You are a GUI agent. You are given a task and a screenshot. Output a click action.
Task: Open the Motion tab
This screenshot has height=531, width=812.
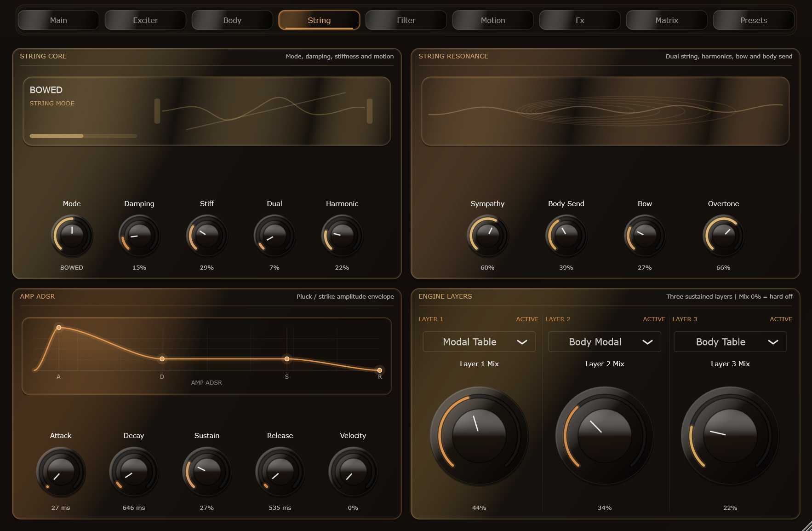pos(493,20)
